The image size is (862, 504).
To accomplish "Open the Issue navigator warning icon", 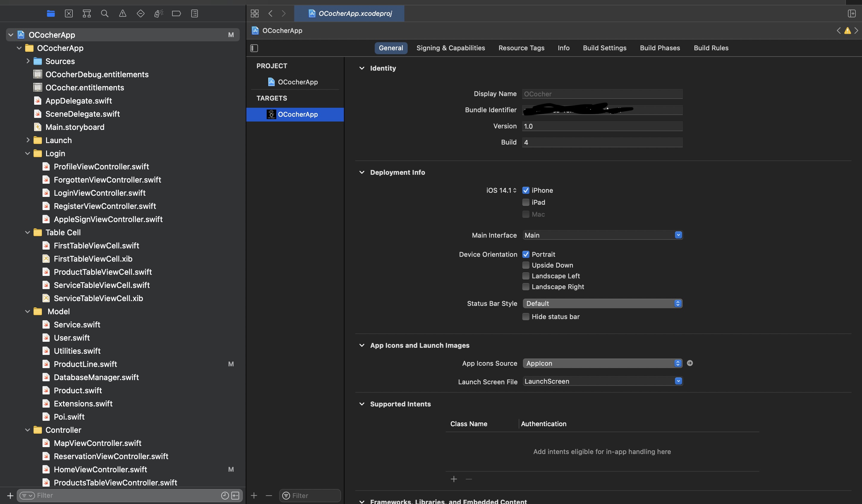I will click(x=122, y=13).
